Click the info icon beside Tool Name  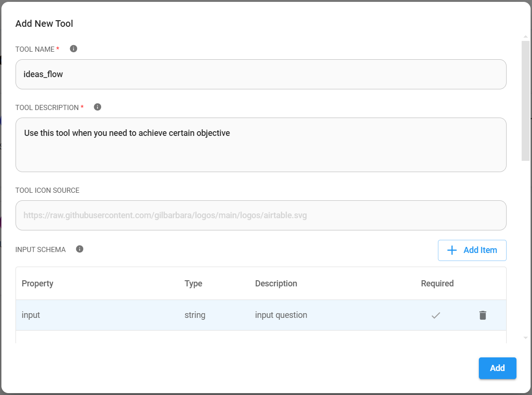point(73,48)
